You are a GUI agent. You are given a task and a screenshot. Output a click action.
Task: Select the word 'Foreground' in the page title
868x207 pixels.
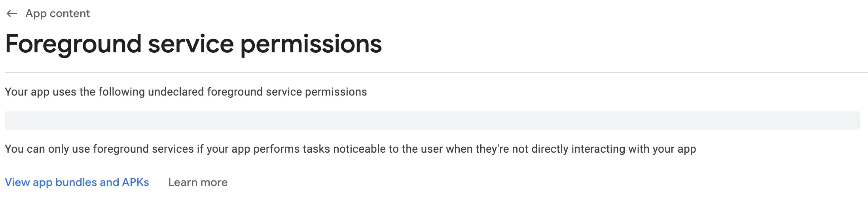(74, 44)
